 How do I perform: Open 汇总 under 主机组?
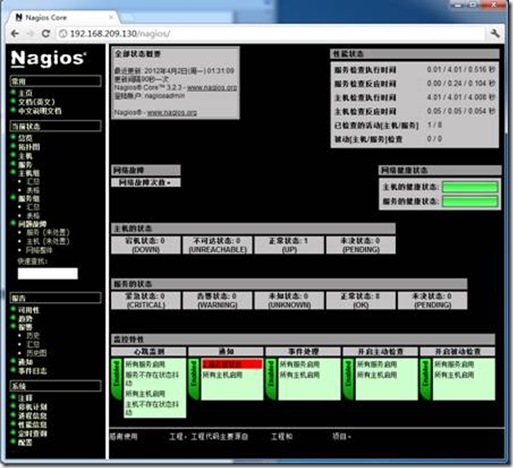[33, 182]
